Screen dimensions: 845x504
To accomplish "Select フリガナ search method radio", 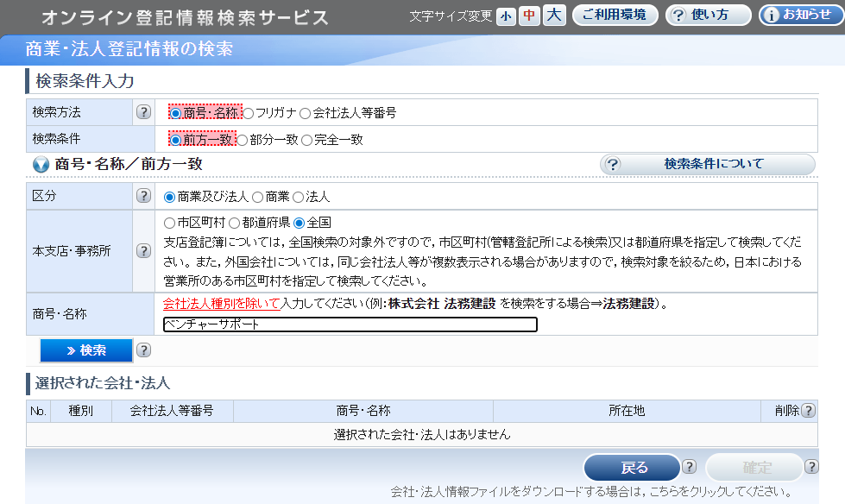I will 249,112.
